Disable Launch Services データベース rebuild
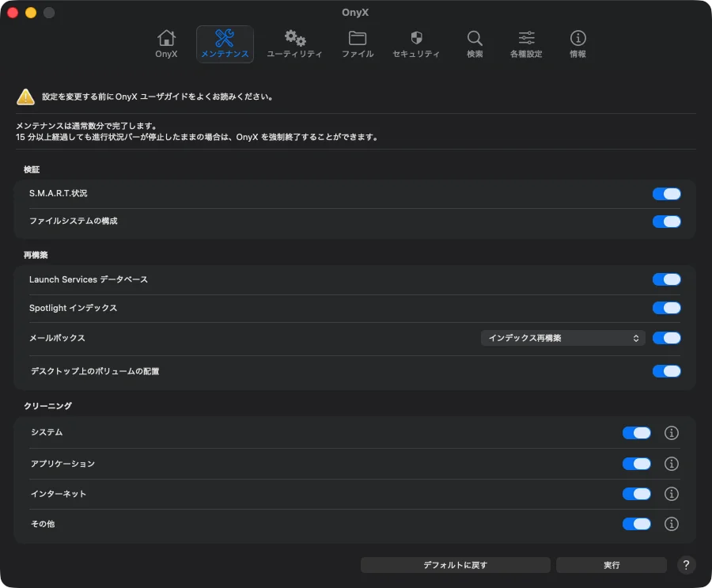This screenshot has width=712, height=588. tap(666, 279)
